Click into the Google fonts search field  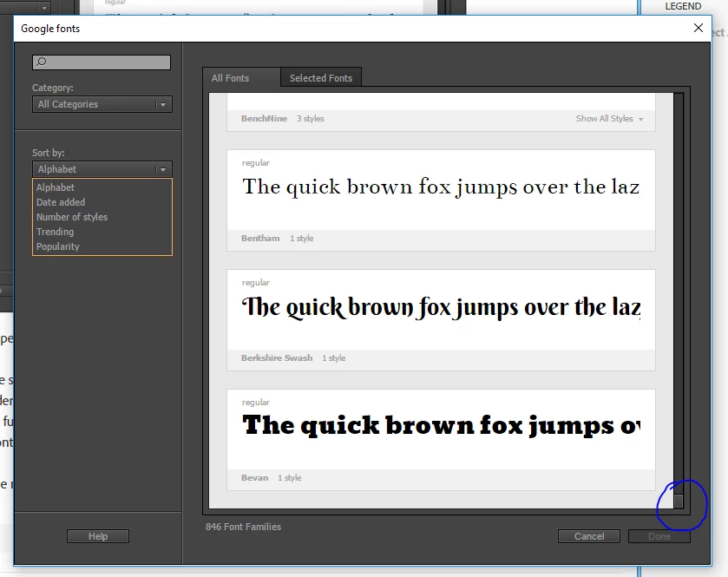click(102, 62)
